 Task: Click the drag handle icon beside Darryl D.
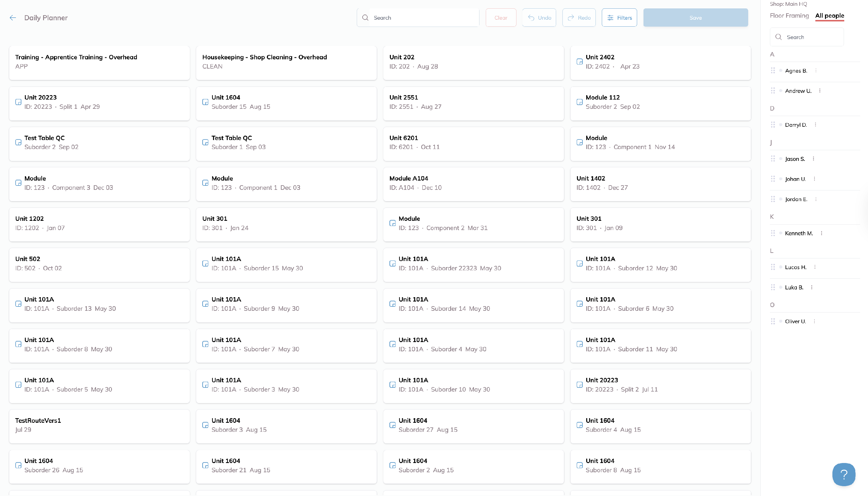[x=773, y=125]
